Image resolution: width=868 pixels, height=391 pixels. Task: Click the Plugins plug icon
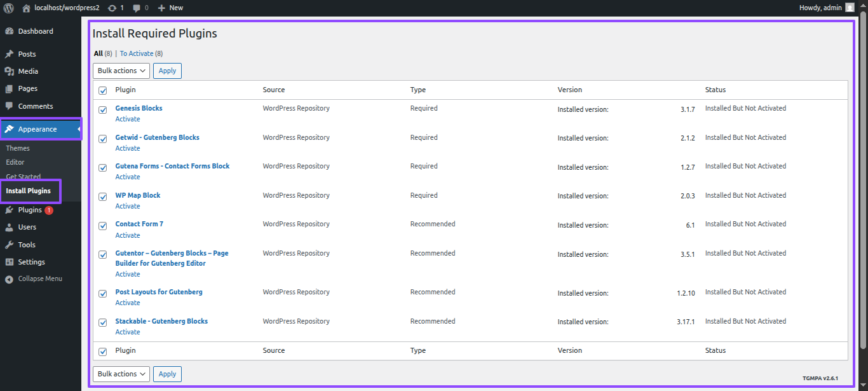[9, 210]
